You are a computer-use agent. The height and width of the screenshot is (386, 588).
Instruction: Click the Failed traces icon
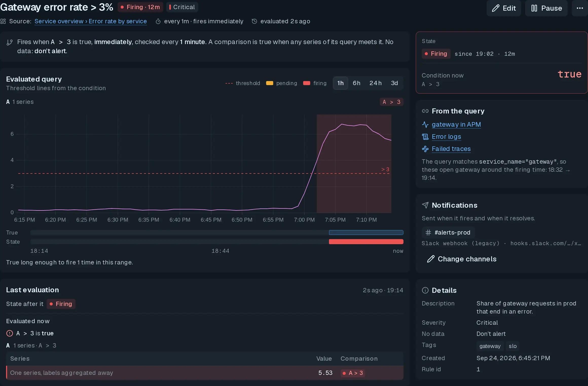pyautogui.click(x=425, y=149)
